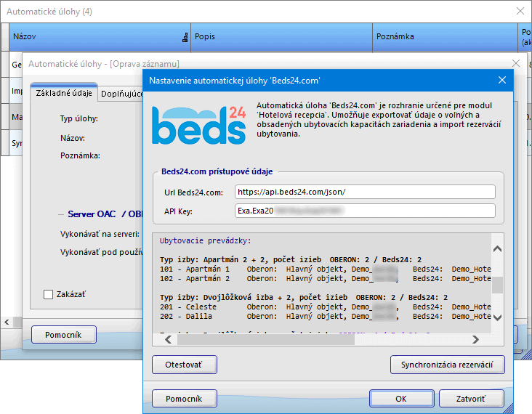Confirm the Beds24 settings with OK
The width and height of the screenshot is (532, 414).
pyautogui.click(x=401, y=399)
